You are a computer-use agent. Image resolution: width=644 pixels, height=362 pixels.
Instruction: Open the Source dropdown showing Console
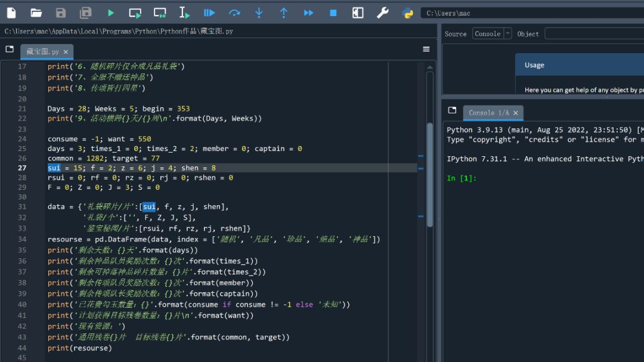pyautogui.click(x=492, y=34)
